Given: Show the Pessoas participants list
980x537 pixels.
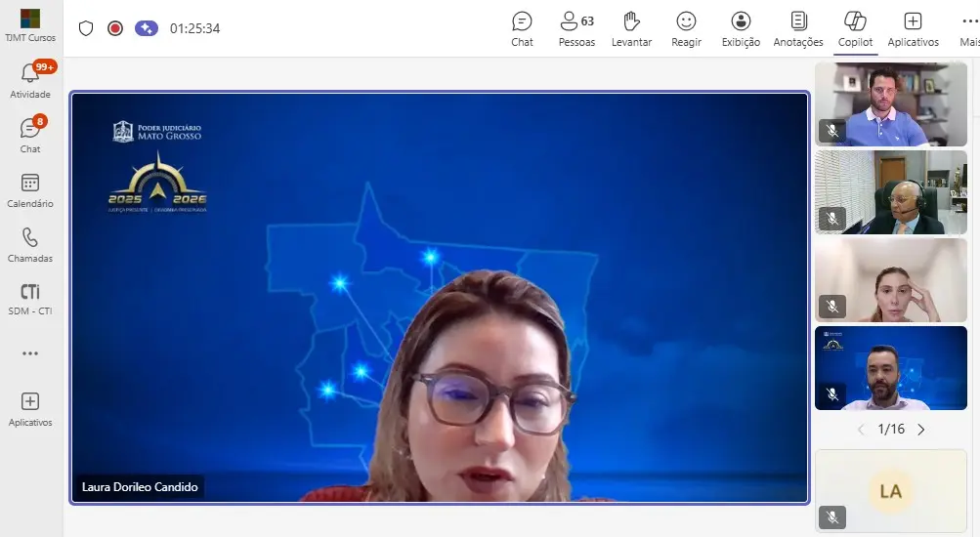Looking at the screenshot, I should click(x=576, y=28).
